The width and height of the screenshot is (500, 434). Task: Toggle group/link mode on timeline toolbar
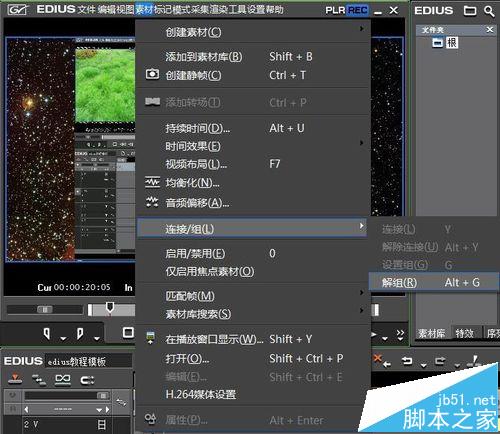[x=63, y=379]
